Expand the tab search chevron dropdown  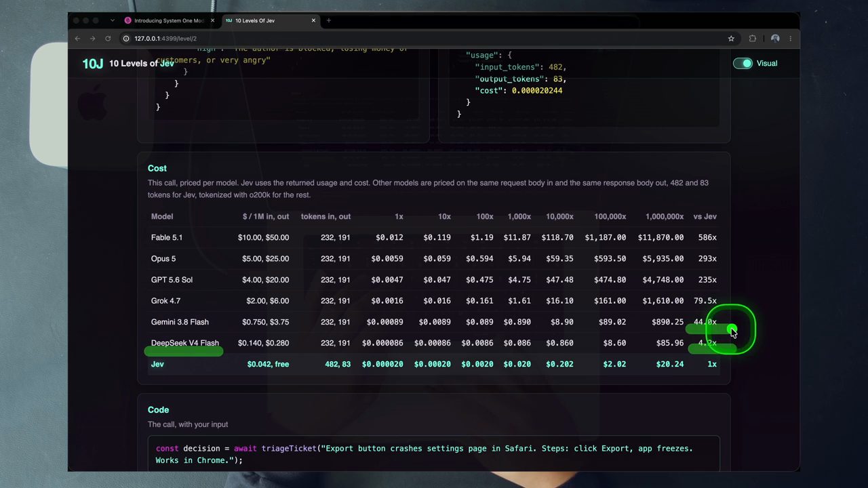coord(113,20)
